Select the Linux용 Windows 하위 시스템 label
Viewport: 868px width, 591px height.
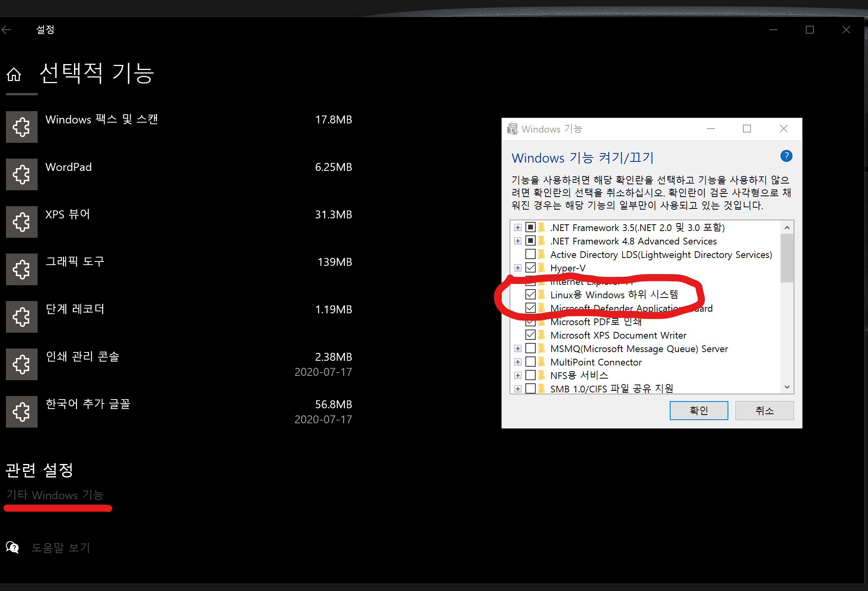coord(614,295)
